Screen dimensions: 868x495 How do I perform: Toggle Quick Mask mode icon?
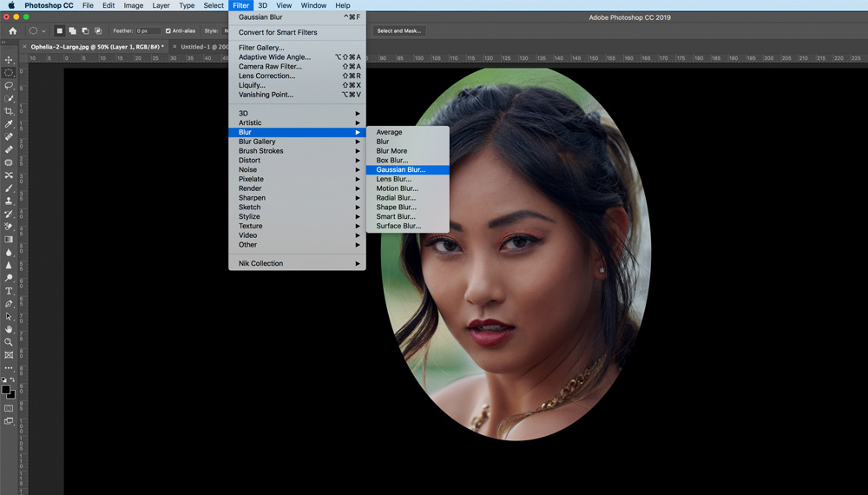tap(9, 408)
